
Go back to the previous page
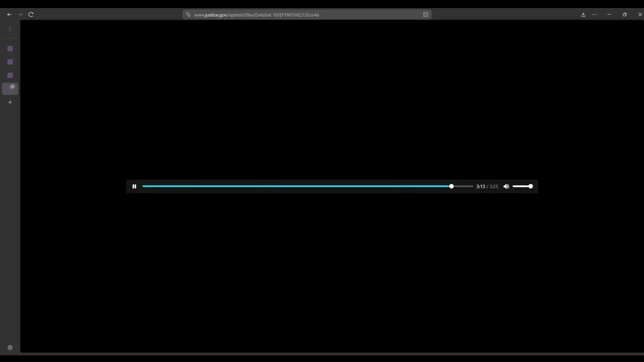[x=9, y=15]
